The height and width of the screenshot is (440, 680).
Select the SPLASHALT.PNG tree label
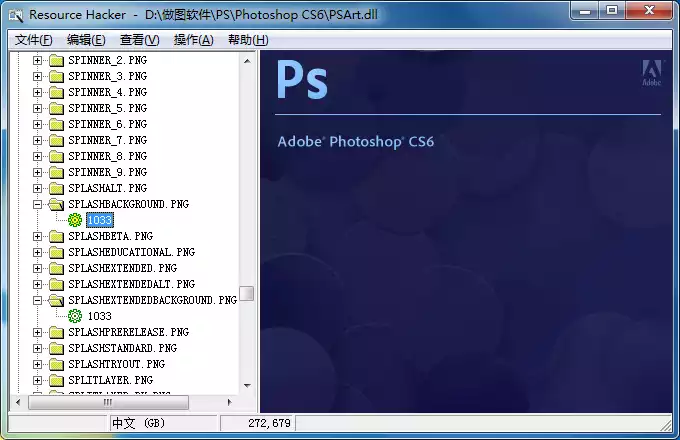[108, 188]
